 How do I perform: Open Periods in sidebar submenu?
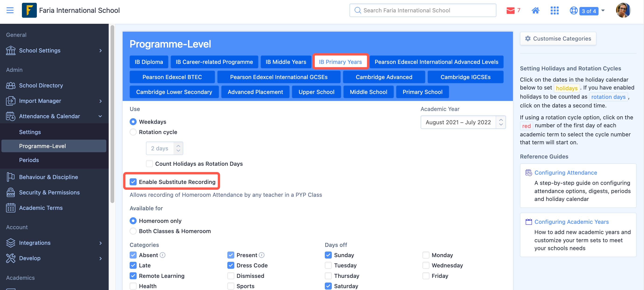click(29, 160)
